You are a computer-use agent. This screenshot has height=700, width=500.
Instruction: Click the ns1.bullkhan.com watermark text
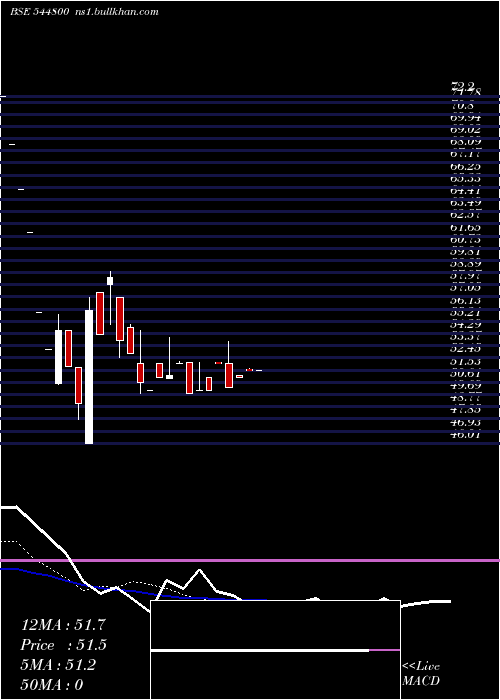coord(116,12)
